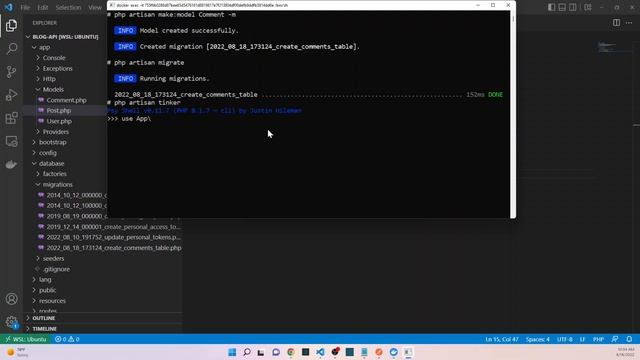The width and height of the screenshot is (640, 360).
Task: Open Windows taskbar Search
Action: (247, 352)
